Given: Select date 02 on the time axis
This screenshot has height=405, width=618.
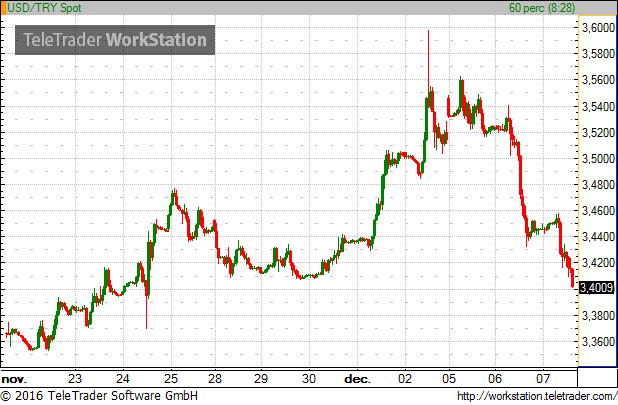Looking at the screenshot, I should [405, 379].
